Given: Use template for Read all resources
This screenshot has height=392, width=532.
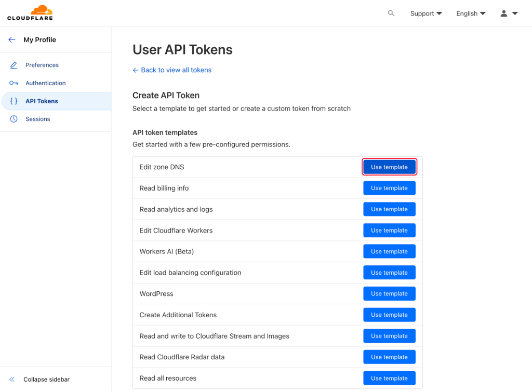Looking at the screenshot, I should click(389, 379).
